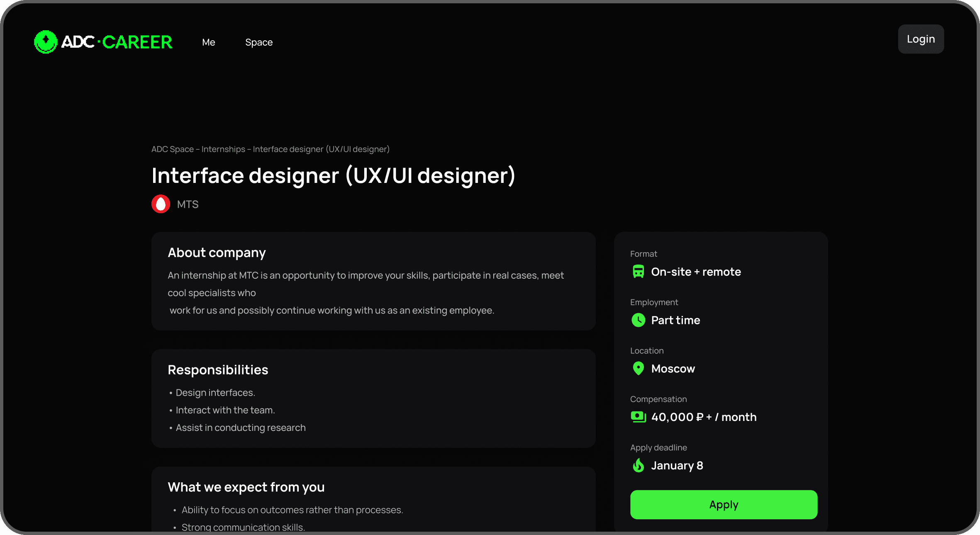Go to ADC Space breadcrumb link

coord(172,149)
